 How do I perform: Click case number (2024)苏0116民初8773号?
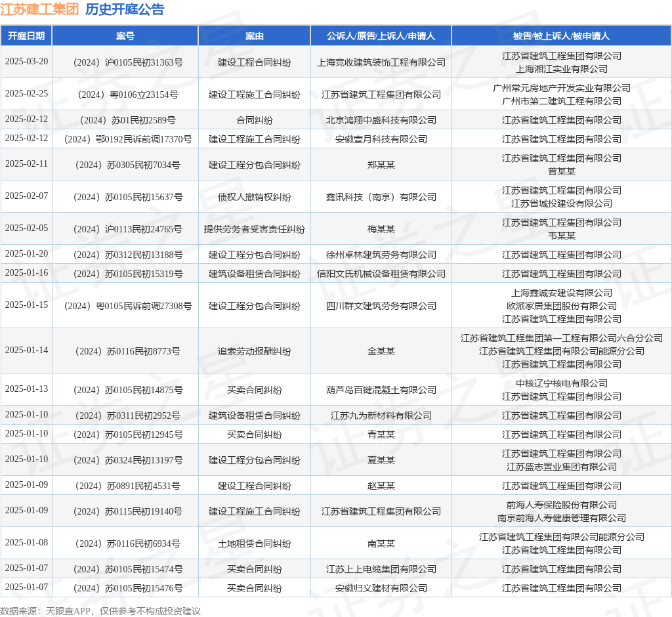pos(128,352)
